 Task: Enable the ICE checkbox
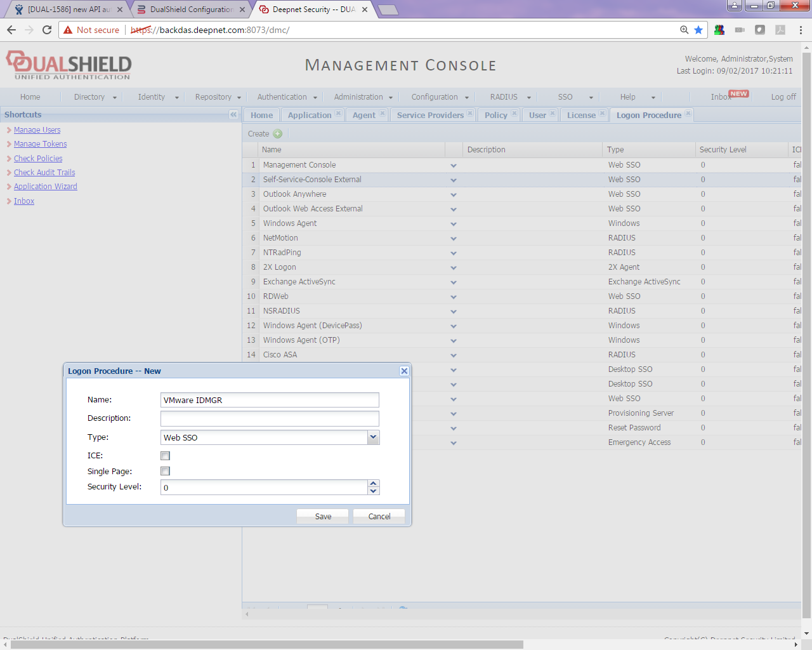click(x=166, y=456)
